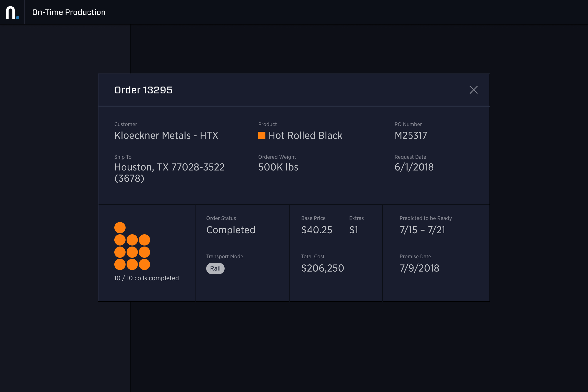Image resolution: width=588 pixels, height=392 pixels.
Task: Click the orange coil dots graphic
Action: (132, 246)
